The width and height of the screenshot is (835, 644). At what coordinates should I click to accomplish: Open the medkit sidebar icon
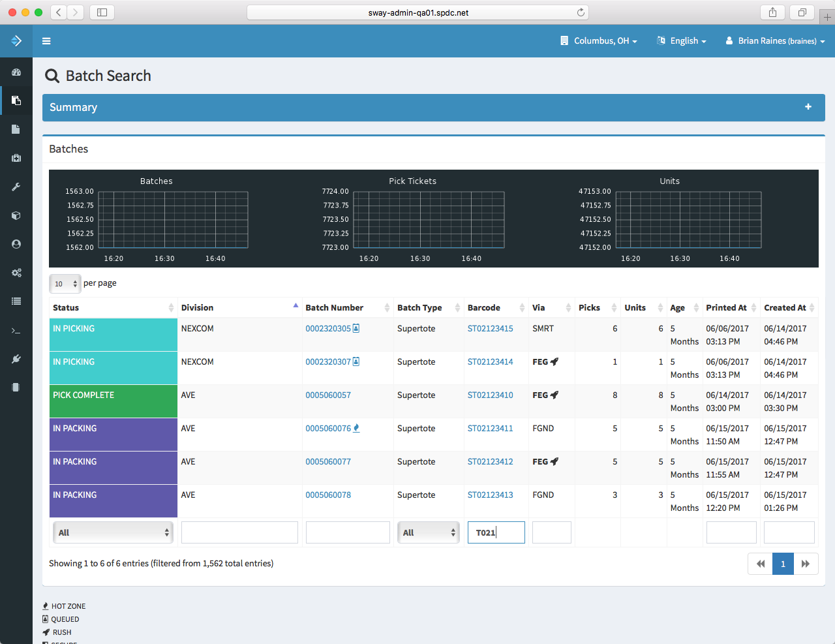(x=16, y=158)
